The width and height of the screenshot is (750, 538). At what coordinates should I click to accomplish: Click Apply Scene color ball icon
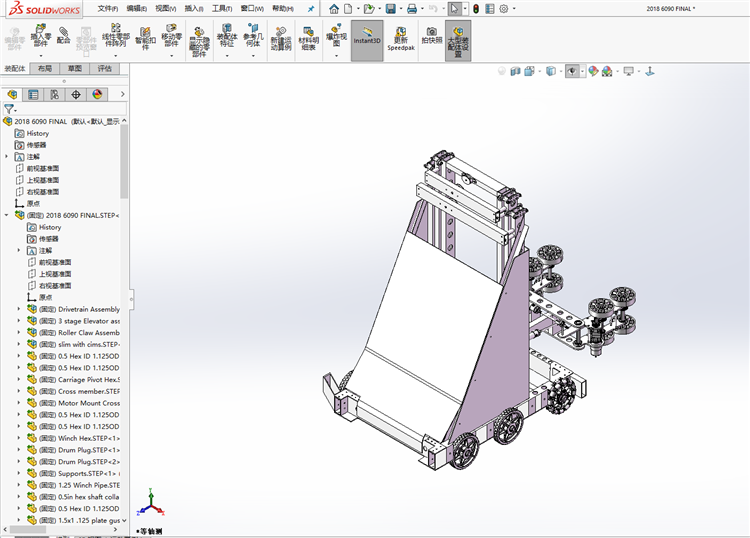607,72
